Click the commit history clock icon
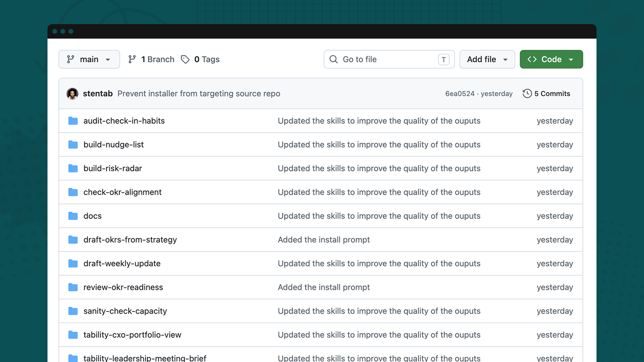This screenshot has width=644, height=362. click(527, 94)
